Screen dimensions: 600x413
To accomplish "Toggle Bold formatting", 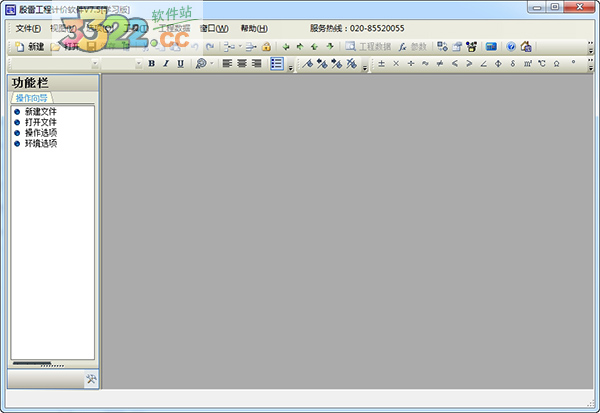I will coord(152,64).
